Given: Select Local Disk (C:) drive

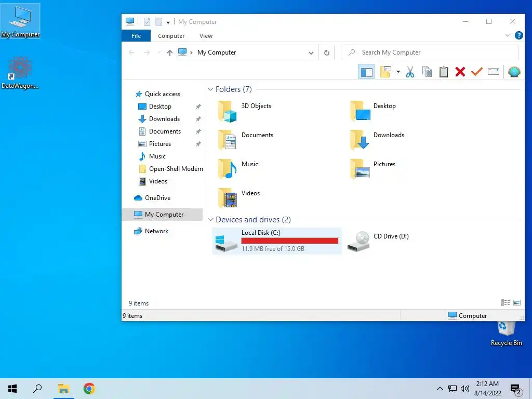Looking at the screenshot, I should point(277,241).
